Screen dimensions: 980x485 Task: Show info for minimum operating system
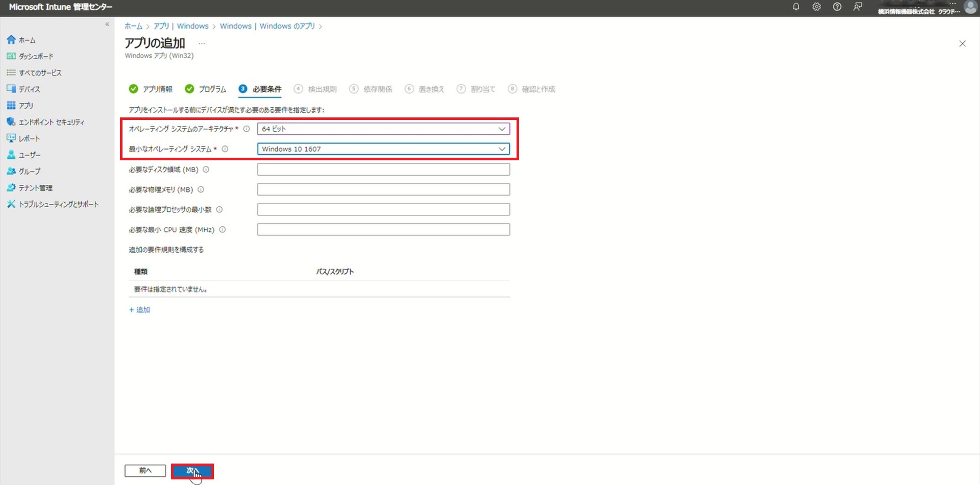coord(225,149)
